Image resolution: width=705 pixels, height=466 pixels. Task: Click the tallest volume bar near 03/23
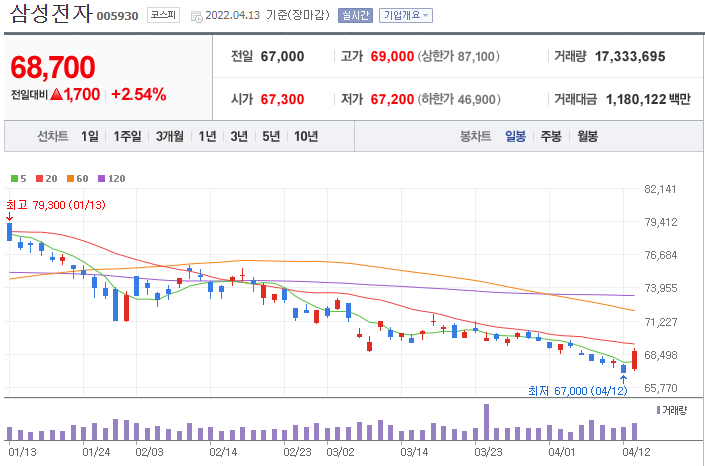(486, 422)
